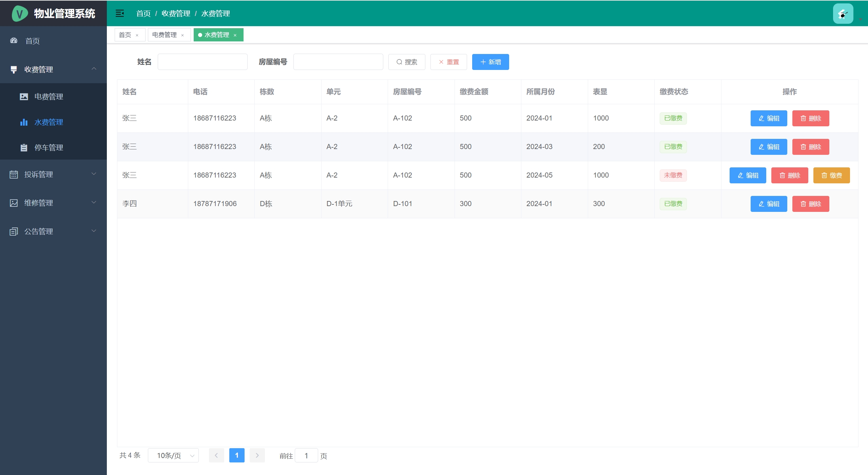Click the 首页 dashboard icon in sidebar
This screenshot has height=475, width=868.
click(x=14, y=41)
